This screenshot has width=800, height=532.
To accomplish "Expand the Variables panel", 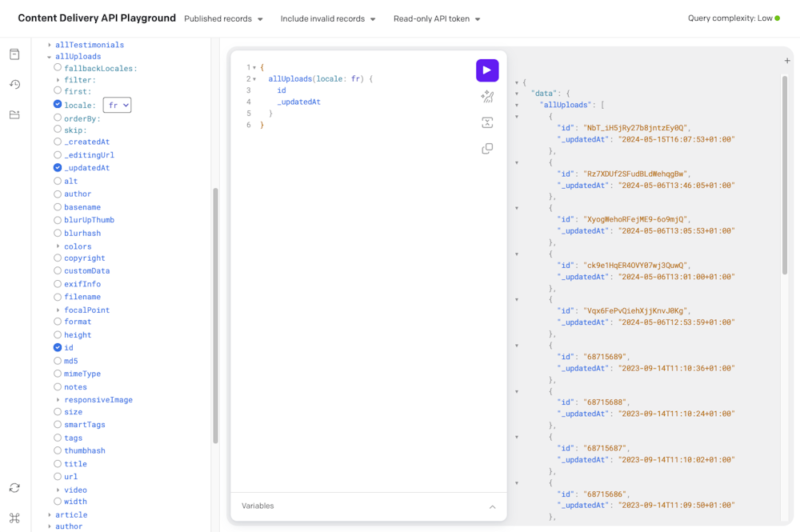I will [492, 506].
